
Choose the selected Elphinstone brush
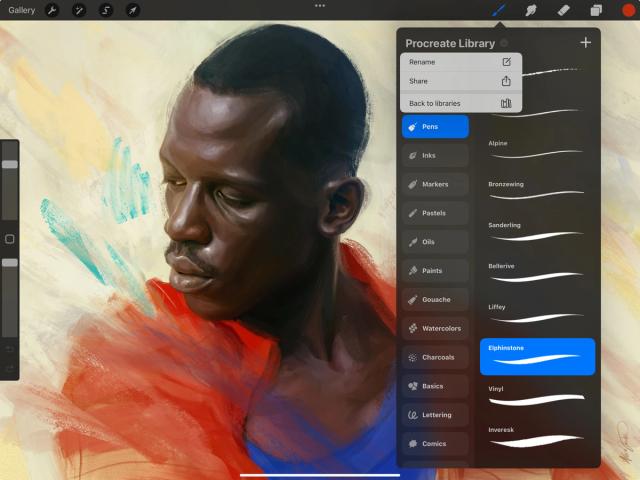tap(538, 356)
